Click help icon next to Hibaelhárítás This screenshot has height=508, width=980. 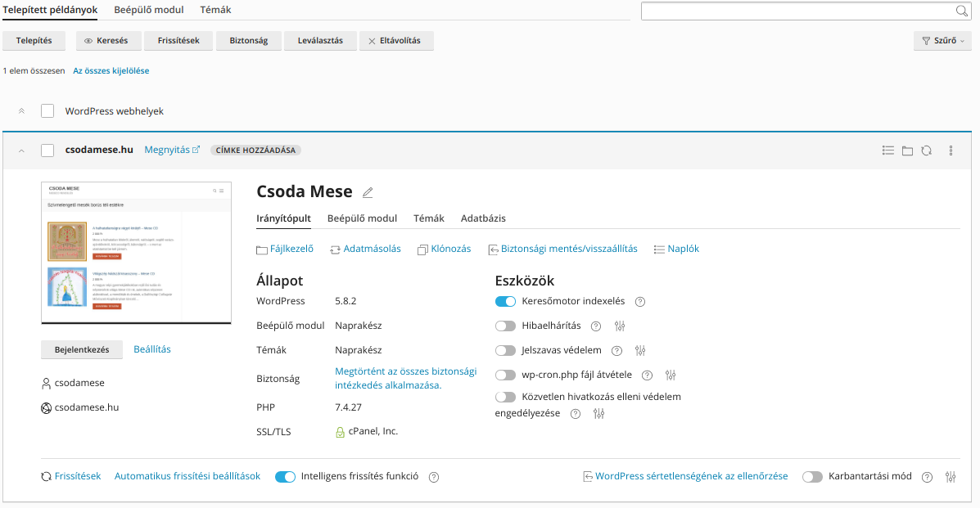596,326
